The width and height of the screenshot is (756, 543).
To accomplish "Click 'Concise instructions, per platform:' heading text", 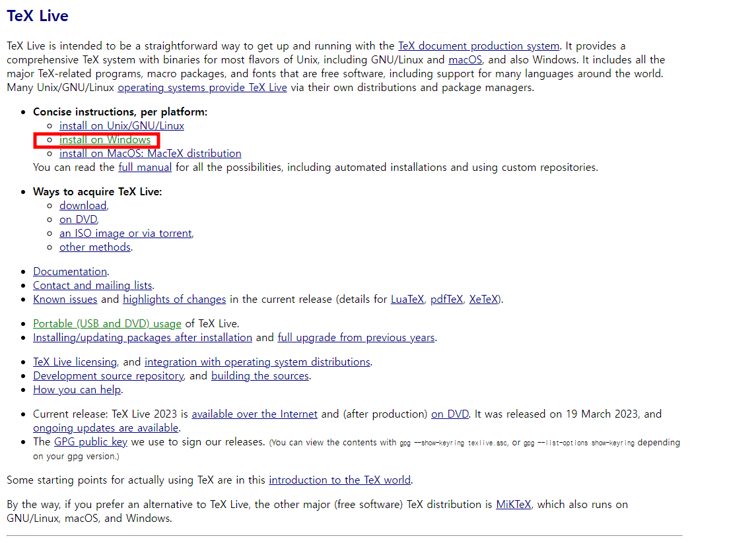I will pyautogui.click(x=120, y=112).
